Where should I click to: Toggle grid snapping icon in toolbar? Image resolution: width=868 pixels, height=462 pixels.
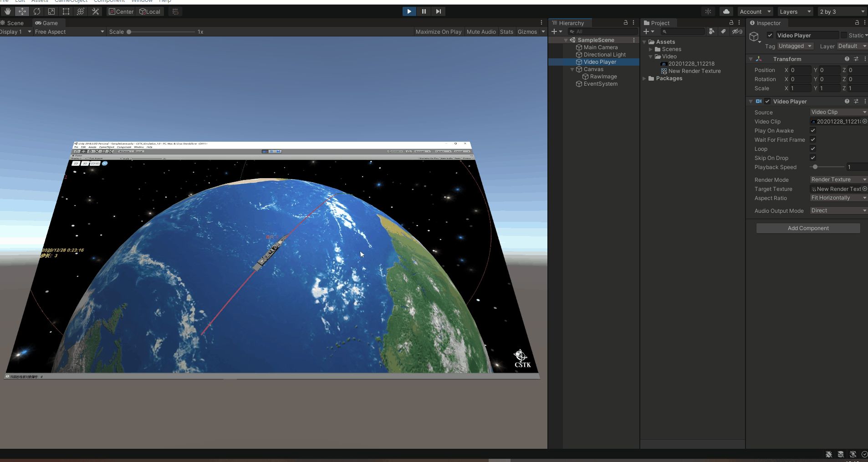175,11
